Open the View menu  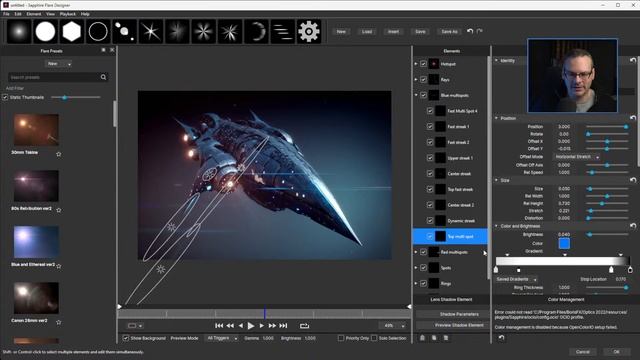[x=50, y=14]
